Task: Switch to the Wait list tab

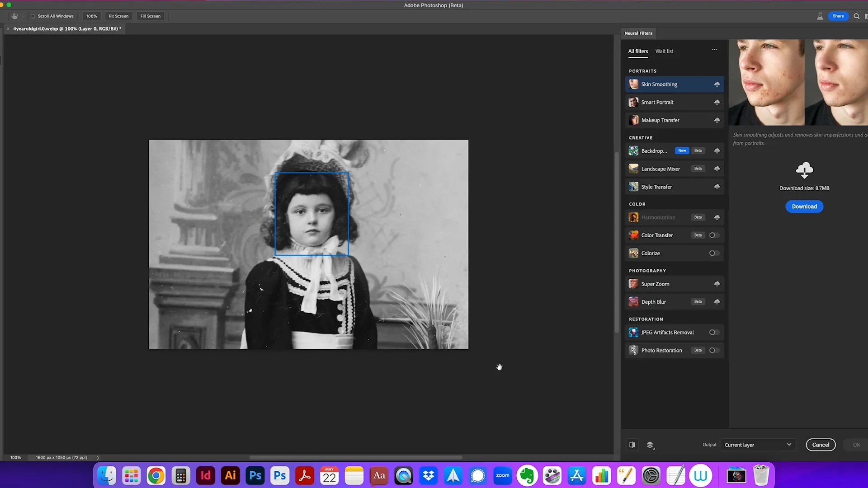Action: [664, 52]
